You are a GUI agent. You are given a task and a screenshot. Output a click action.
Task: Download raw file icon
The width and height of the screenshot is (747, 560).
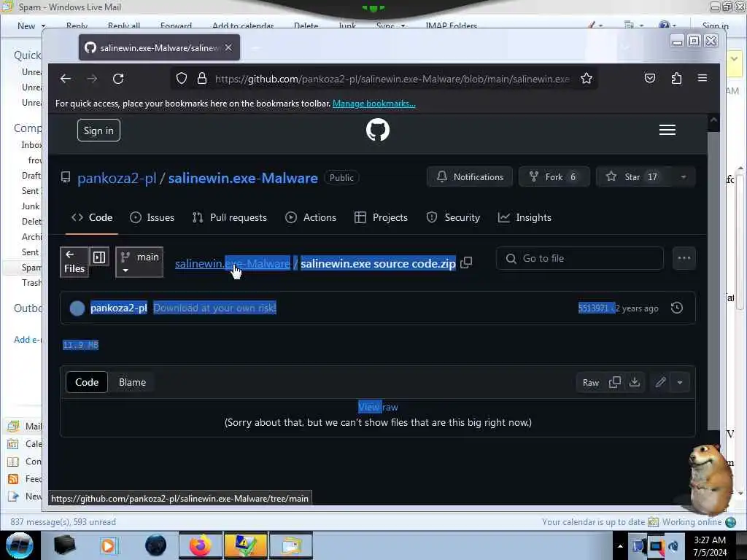pos(635,382)
